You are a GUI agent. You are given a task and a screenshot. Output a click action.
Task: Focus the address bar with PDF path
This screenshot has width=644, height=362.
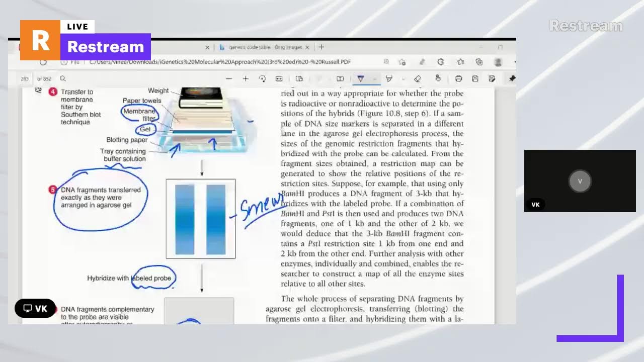click(220, 62)
